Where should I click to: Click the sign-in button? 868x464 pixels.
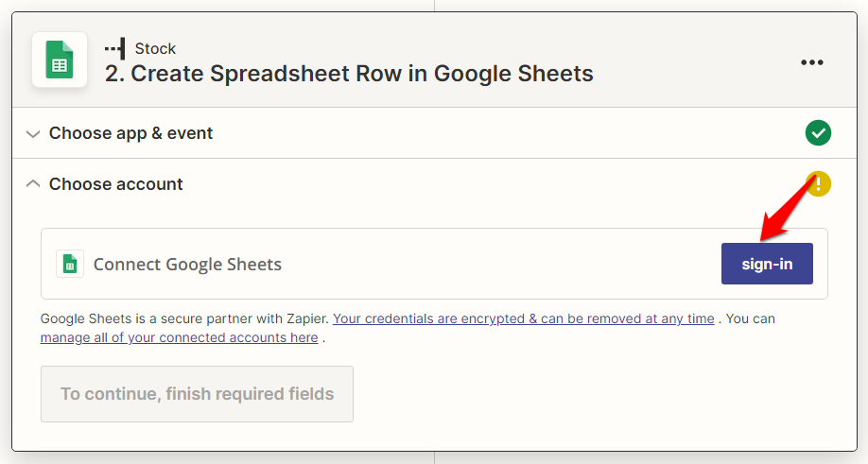tap(767, 264)
